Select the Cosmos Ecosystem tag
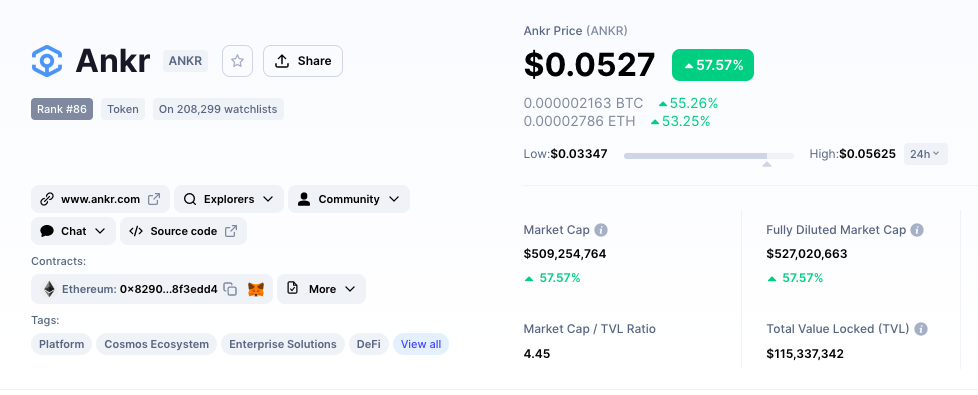The width and height of the screenshot is (978, 395). tap(157, 344)
